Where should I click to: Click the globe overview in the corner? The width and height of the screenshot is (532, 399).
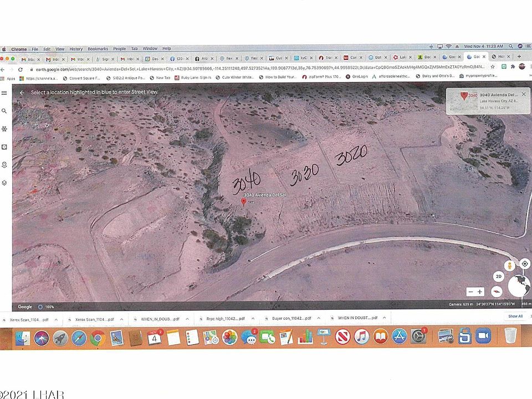click(519, 286)
